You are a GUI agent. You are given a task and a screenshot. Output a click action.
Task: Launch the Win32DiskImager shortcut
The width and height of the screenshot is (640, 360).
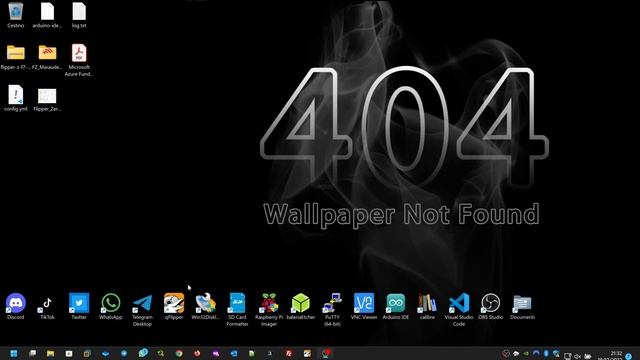[205, 306]
